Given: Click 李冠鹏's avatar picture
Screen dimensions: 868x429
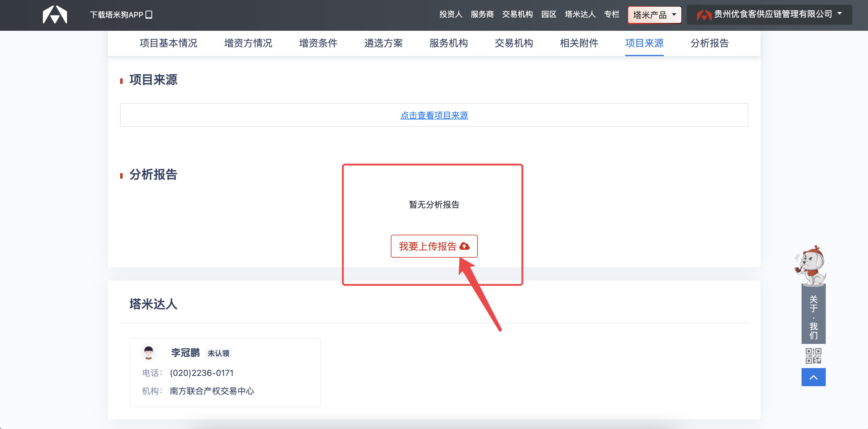Looking at the screenshot, I should [x=149, y=352].
